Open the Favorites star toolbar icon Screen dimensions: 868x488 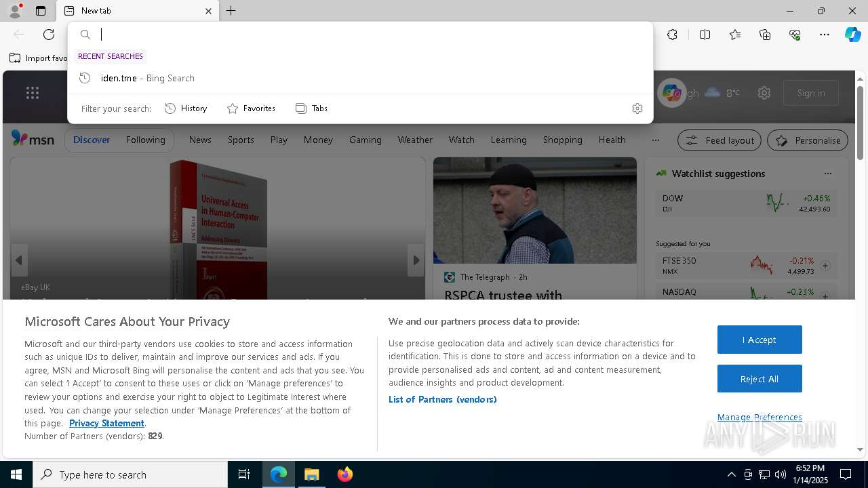735,35
